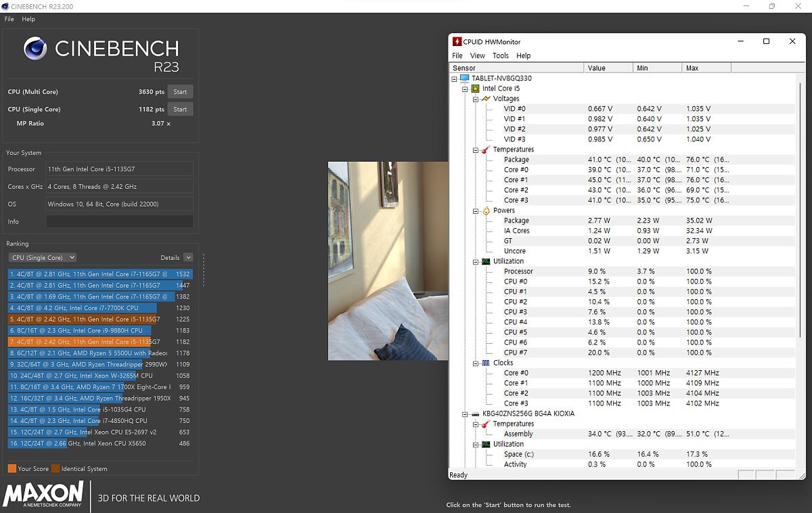812x513 pixels.
Task: Click the Clocks icon
Action: 486,363
